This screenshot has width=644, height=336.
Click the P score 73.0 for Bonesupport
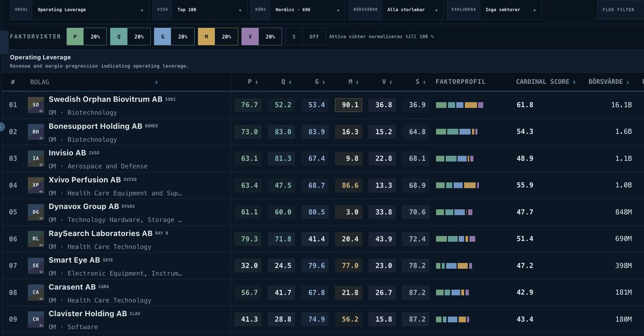click(x=248, y=132)
